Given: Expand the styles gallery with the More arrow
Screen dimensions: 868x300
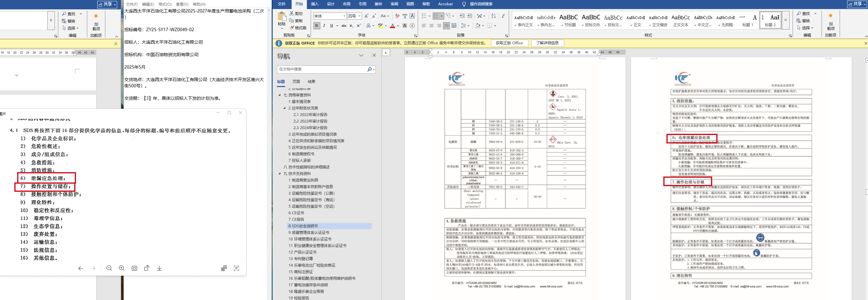Looking at the screenshot, I should pyautogui.click(x=785, y=20).
